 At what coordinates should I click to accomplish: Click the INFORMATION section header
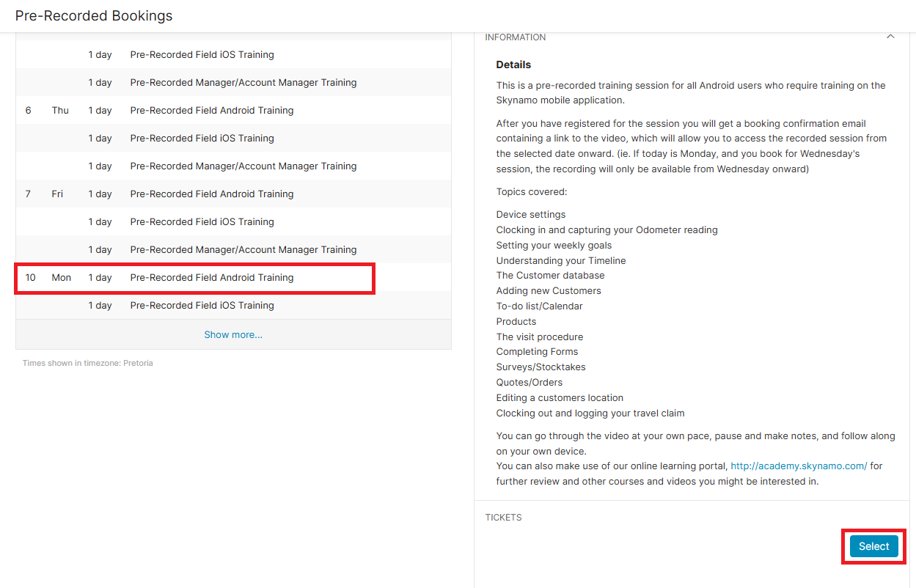516,37
